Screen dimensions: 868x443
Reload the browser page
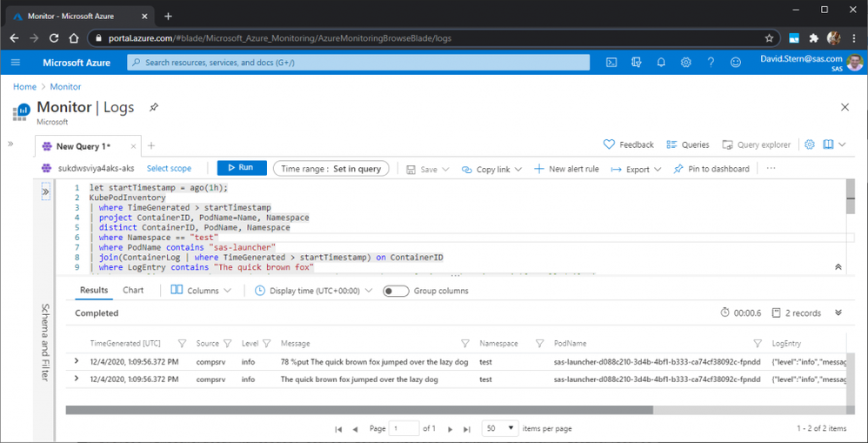[x=54, y=38]
